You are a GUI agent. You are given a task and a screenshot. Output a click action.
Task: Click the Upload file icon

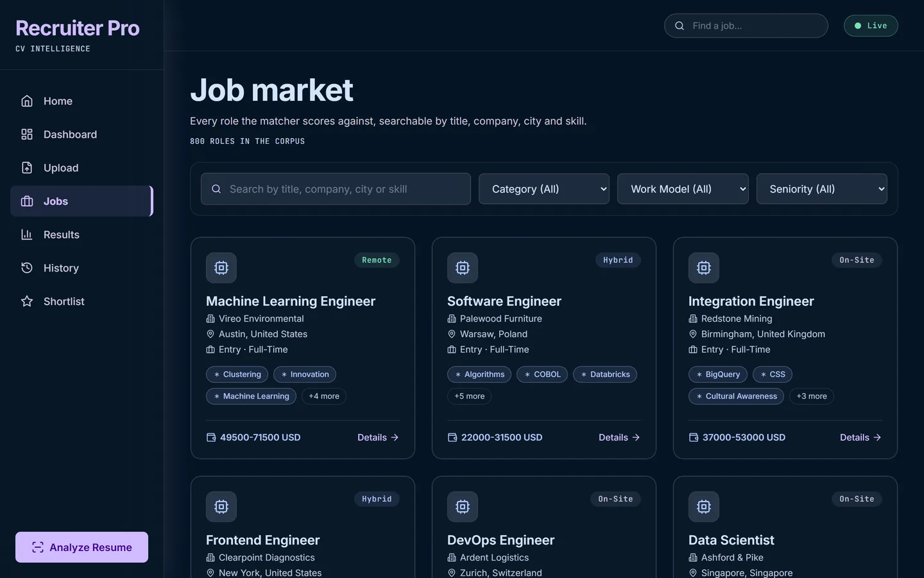[27, 168]
